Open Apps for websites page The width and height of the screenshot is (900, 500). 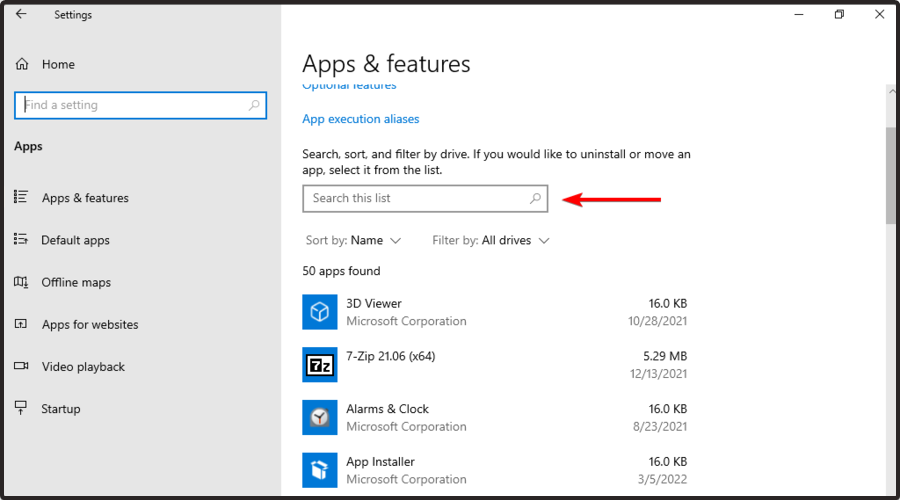point(90,324)
